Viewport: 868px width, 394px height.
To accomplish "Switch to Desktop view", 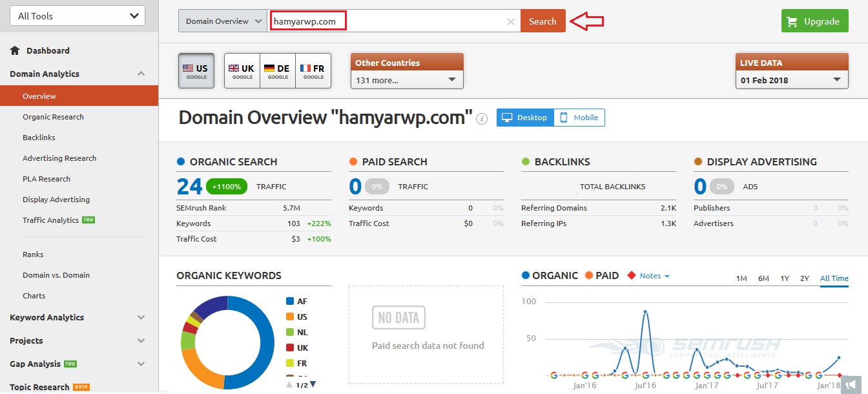I will 525,118.
